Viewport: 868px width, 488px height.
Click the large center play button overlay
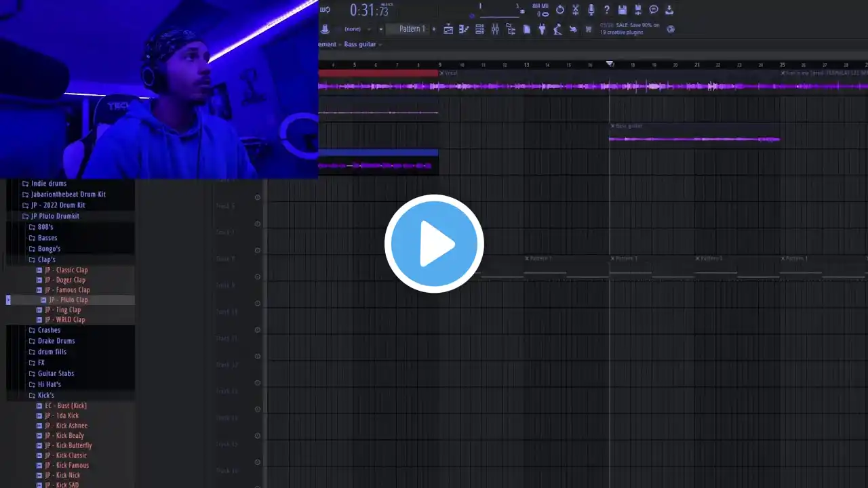coord(434,244)
